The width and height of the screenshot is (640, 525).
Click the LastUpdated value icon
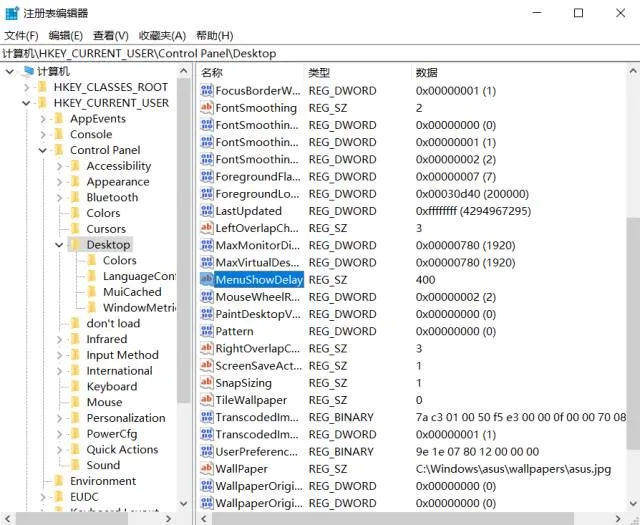[207, 211]
